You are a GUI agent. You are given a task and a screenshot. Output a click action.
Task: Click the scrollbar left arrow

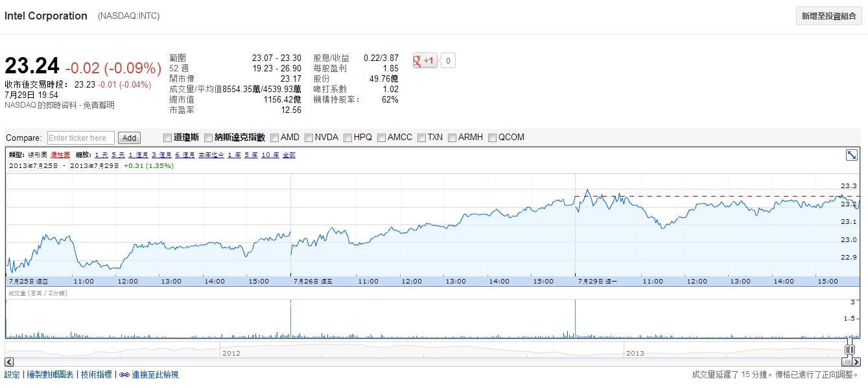[x=9, y=361]
